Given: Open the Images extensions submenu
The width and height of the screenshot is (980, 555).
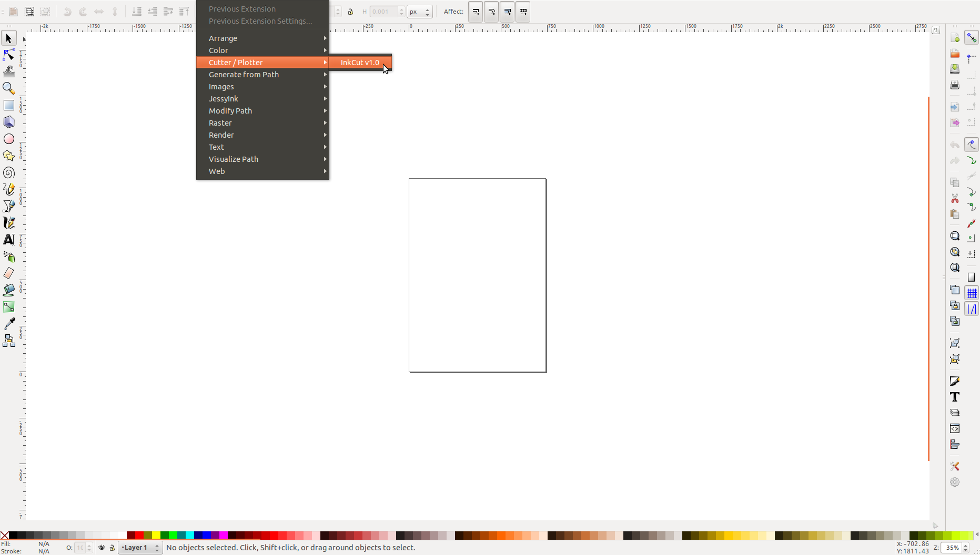Looking at the screenshot, I should [x=262, y=87].
